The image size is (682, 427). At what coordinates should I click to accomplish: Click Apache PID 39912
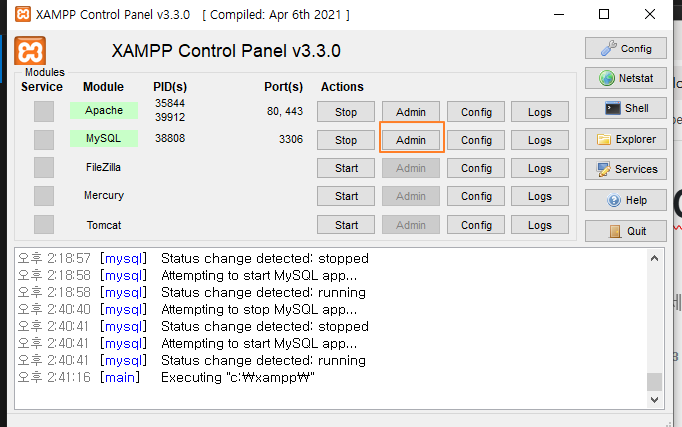tap(170, 117)
